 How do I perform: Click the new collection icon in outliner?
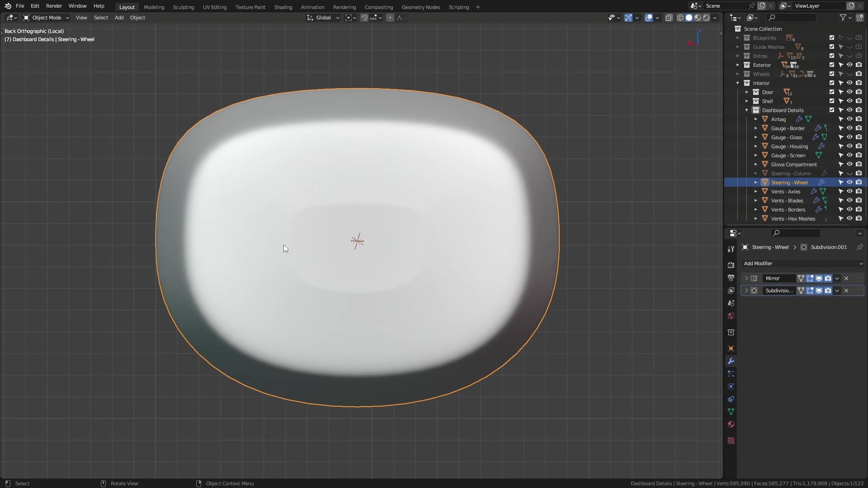click(860, 18)
